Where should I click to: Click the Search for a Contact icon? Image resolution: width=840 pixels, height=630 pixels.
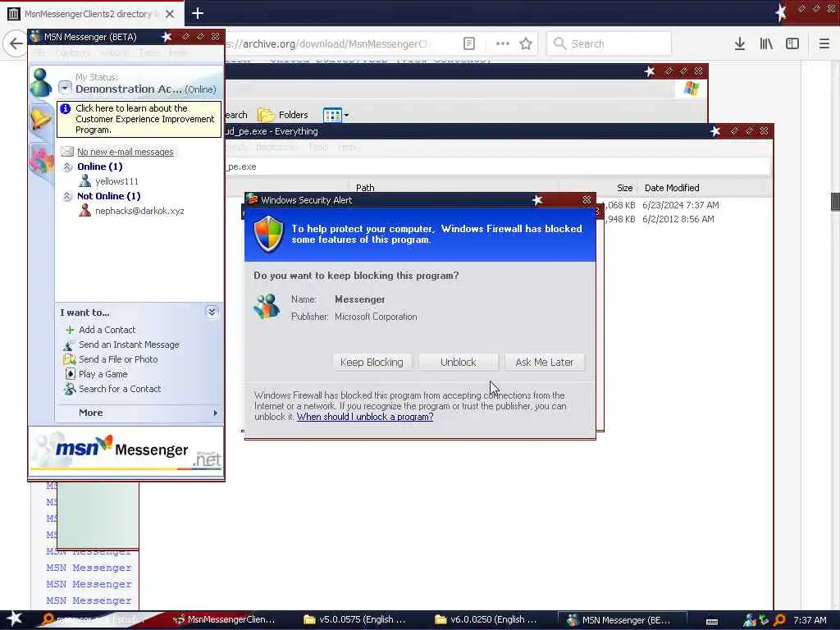[x=70, y=389]
